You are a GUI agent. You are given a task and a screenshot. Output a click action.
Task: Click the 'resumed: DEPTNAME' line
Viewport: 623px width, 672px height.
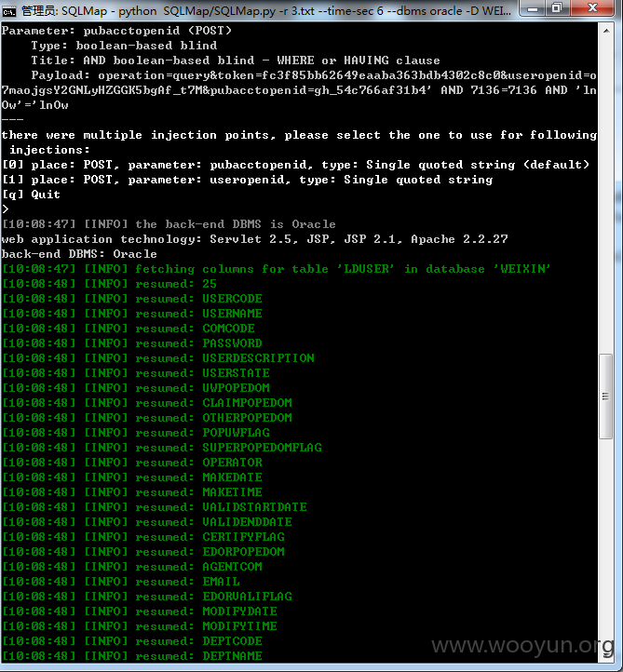tap(132, 656)
